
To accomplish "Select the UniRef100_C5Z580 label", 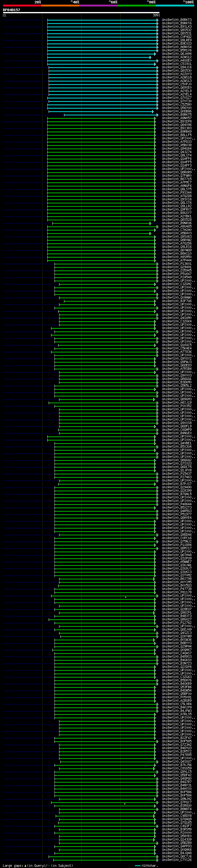I will (x=177, y=104).
